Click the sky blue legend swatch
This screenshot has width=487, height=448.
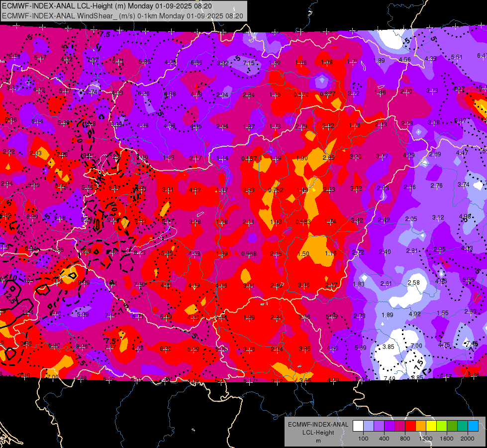tap(473, 426)
